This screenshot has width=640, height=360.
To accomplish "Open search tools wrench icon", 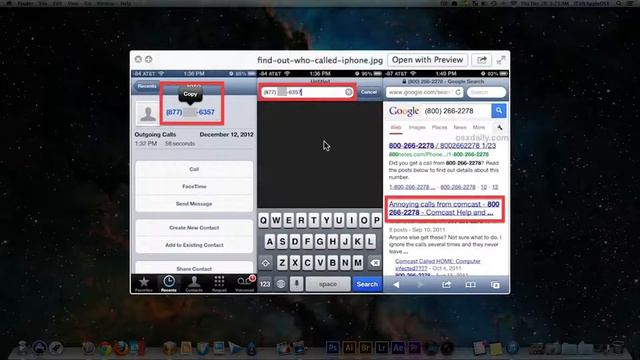I will coord(500,127).
